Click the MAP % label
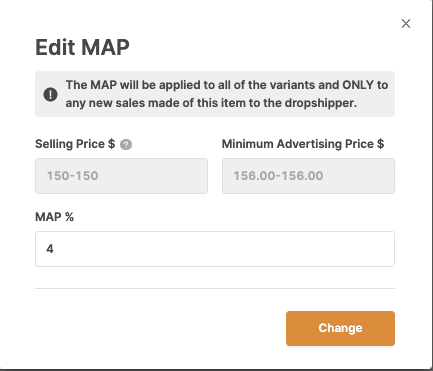Screen dimensions: 433x371 click(x=54, y=217)
